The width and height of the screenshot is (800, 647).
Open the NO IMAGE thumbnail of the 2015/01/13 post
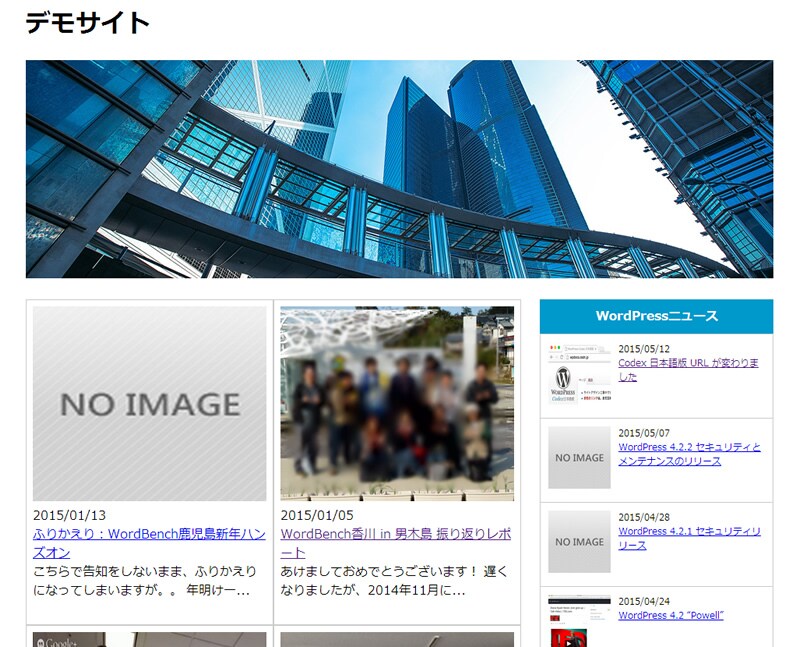149,404
